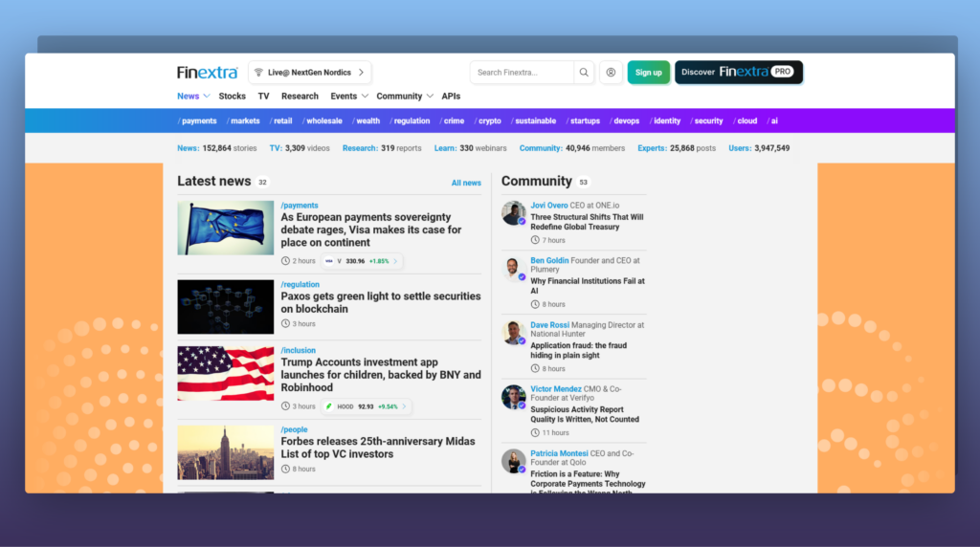
Task: Open the American flag article thumbnail
Action: 226,373
